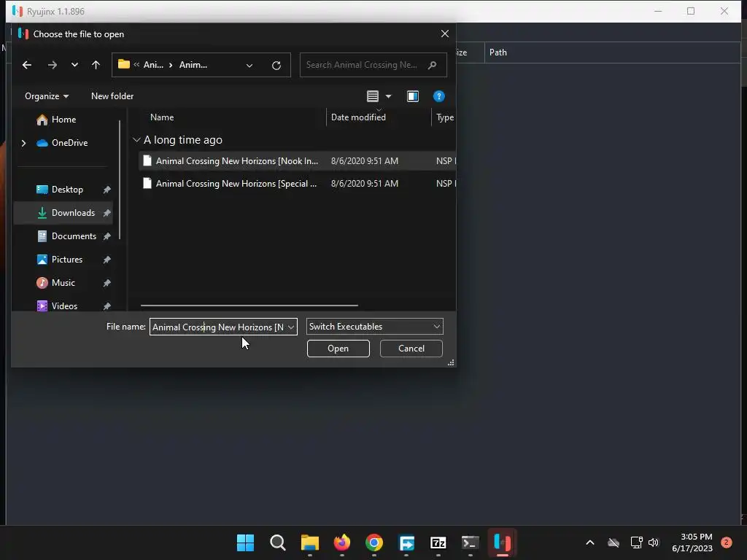This screenshot has height=560, width=747.
Task: Click the Ani... breadcrumb segment
Action: pos(153,65)
